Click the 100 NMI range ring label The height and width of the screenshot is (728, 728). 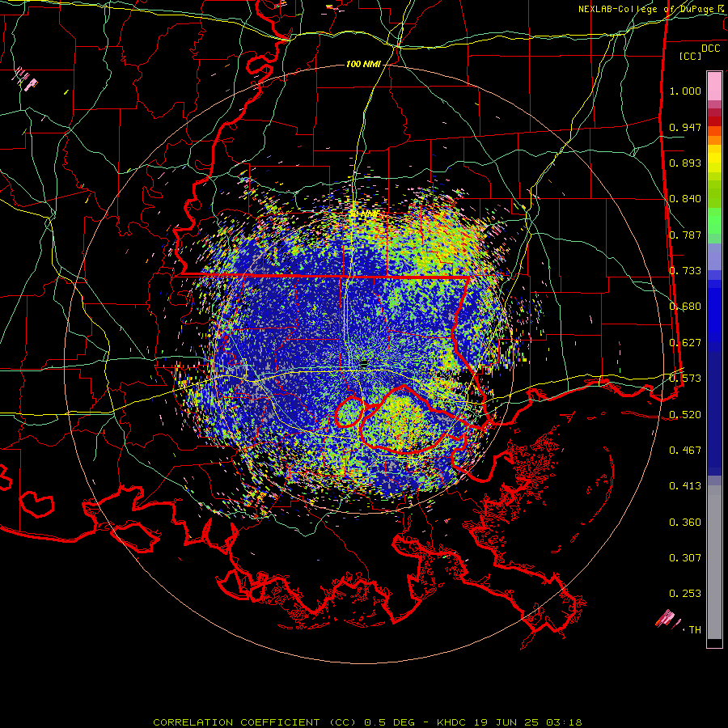coord(363,64)
